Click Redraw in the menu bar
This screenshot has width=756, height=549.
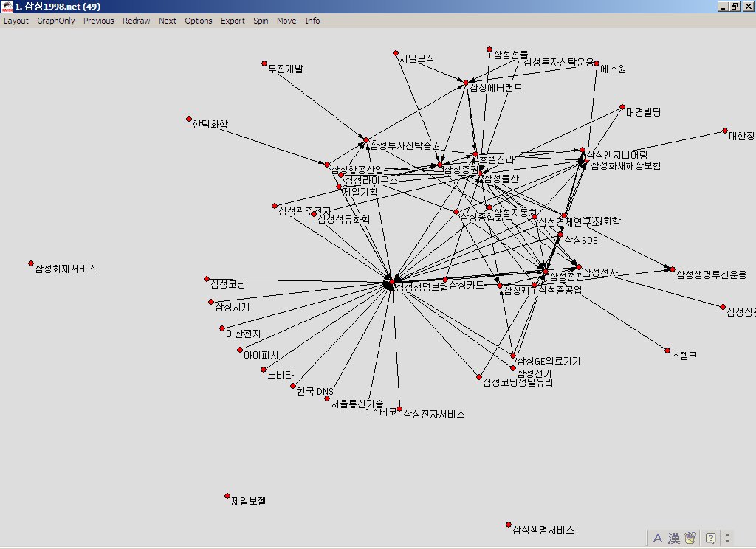tap(136, 21)
